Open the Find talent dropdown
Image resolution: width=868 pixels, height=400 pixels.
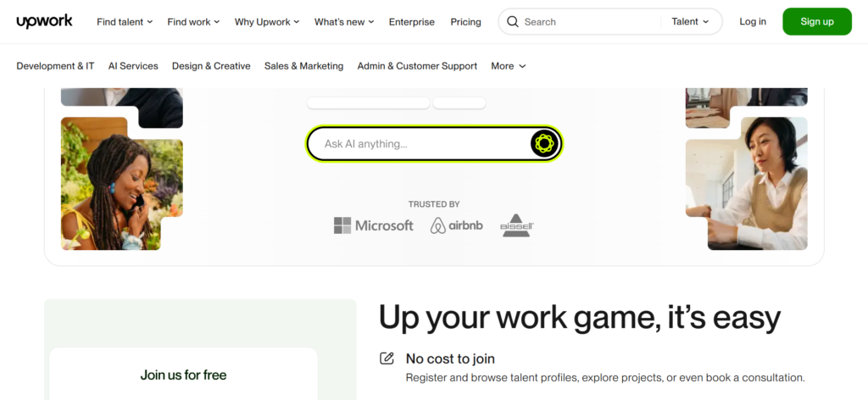click(x=125, y=22)
